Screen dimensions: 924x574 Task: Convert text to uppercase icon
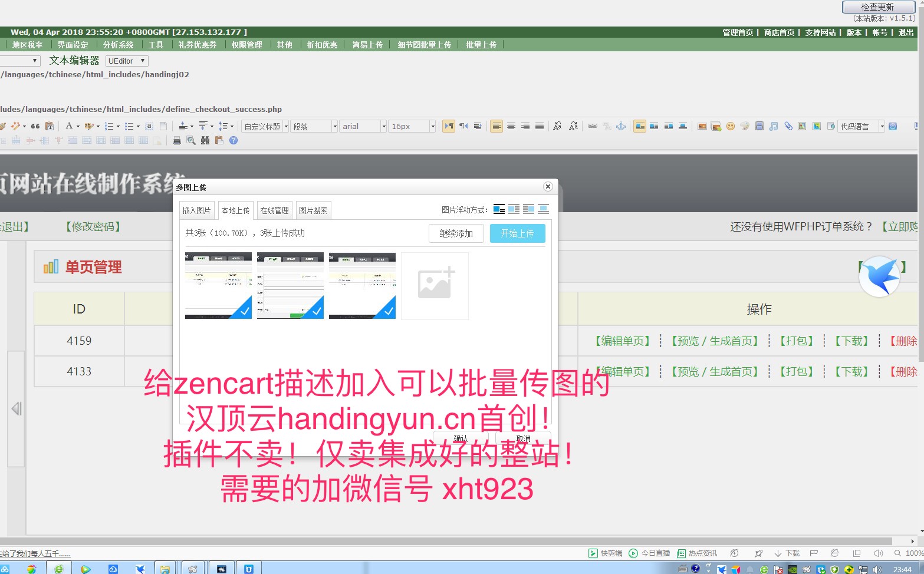[x=557, y=126]
